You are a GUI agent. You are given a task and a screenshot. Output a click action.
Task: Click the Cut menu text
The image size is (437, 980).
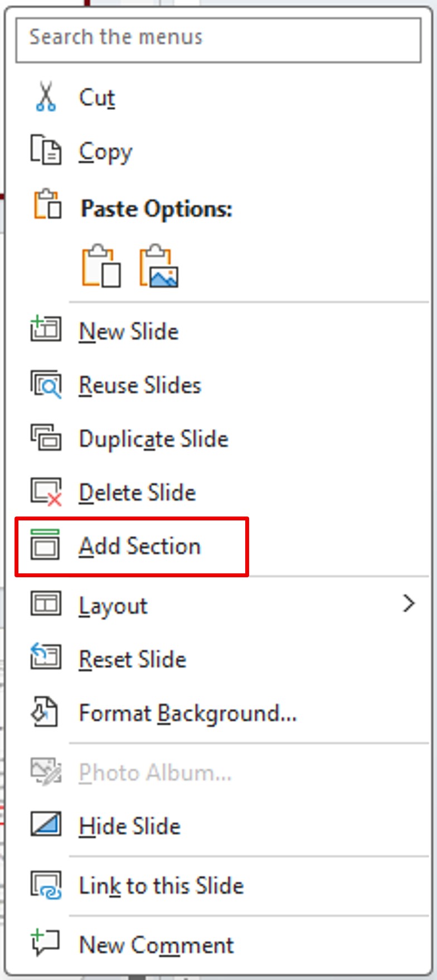(x=97, y=98)
